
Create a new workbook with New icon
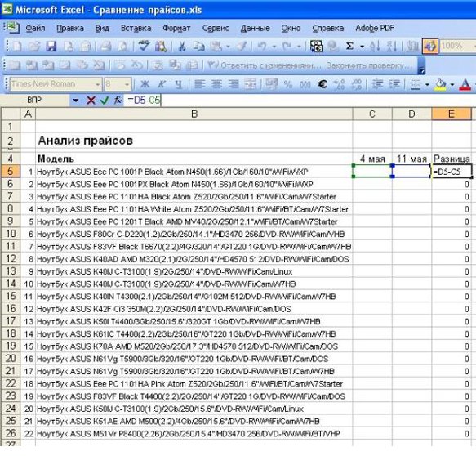tap(17, 47)
